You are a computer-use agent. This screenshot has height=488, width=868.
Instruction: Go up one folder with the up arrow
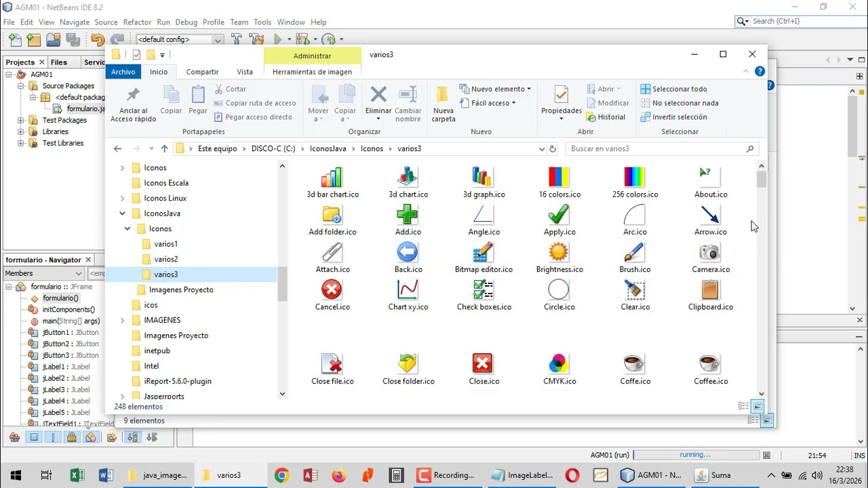pos(164,148)
